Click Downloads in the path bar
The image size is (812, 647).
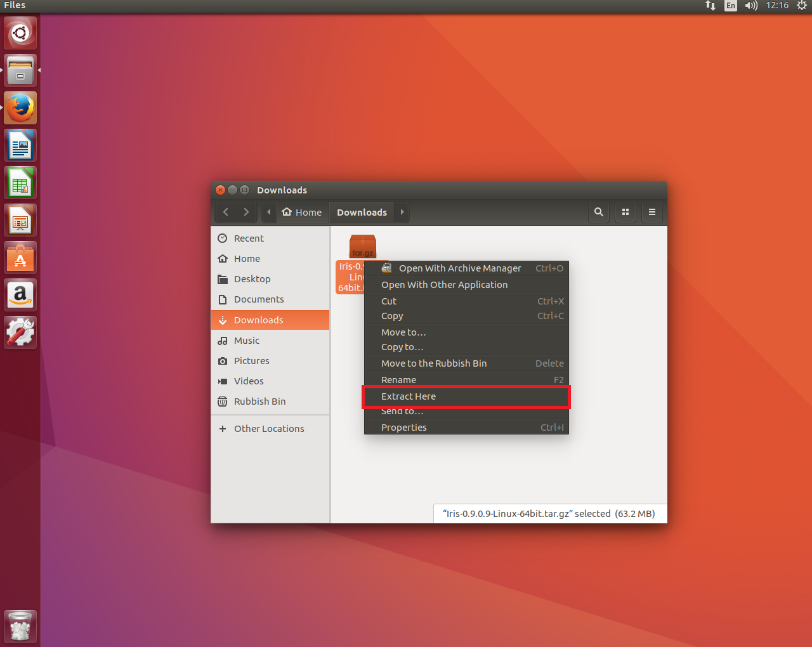(362, 212)
